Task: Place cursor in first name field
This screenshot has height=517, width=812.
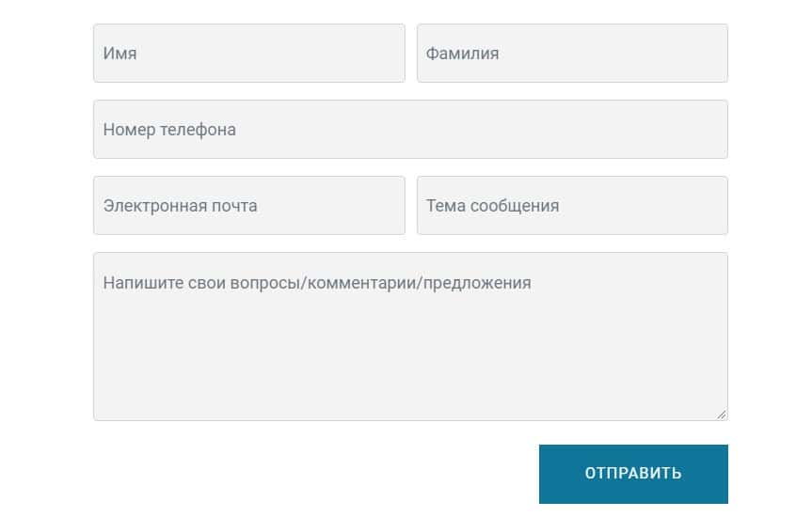Action: tap(248, 54)
